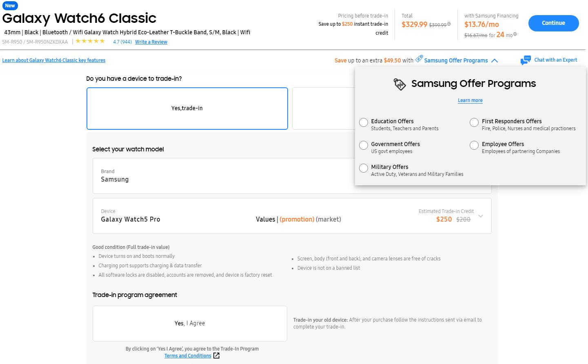Click the external link icon beside Terms and Conditions
588x364 pixels.
(x=216, y=356)
